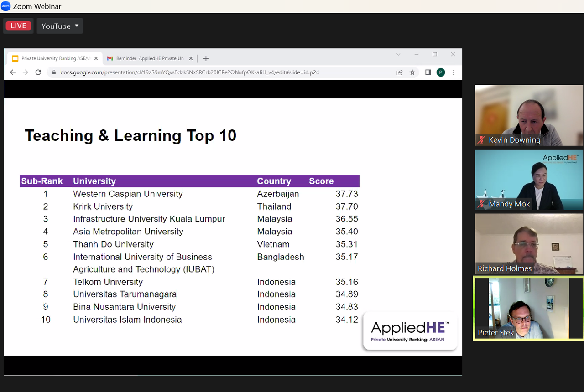Bookmark the page with the star icon

[412, 72]
